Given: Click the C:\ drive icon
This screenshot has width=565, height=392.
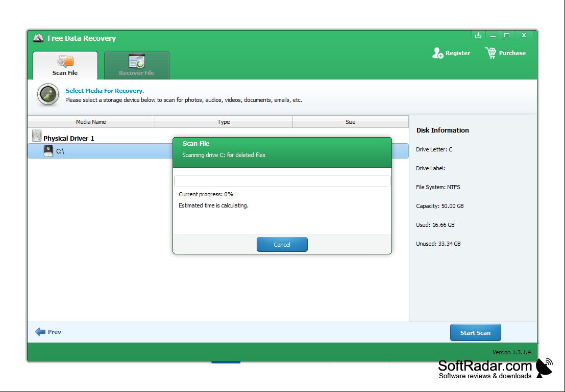Looking at the screenshot, I should (48, 151).
